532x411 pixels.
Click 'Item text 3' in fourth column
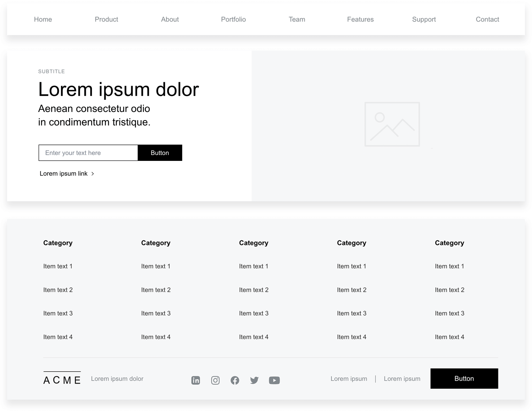[x=351, y=314]
